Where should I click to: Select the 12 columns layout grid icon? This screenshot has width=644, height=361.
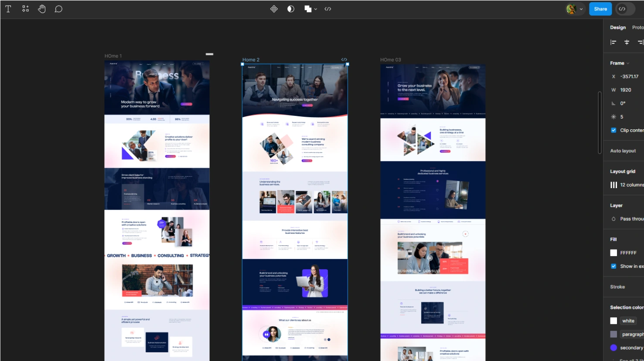click(614, 185)
